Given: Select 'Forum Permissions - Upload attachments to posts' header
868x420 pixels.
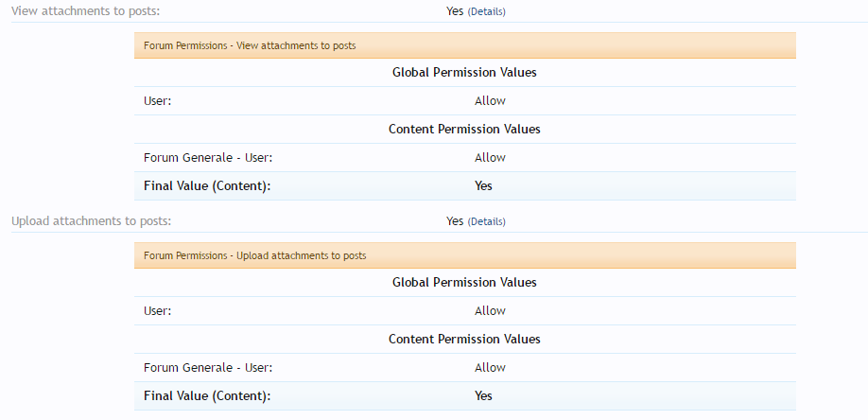Looking at the screenshot, I should 254,255.
